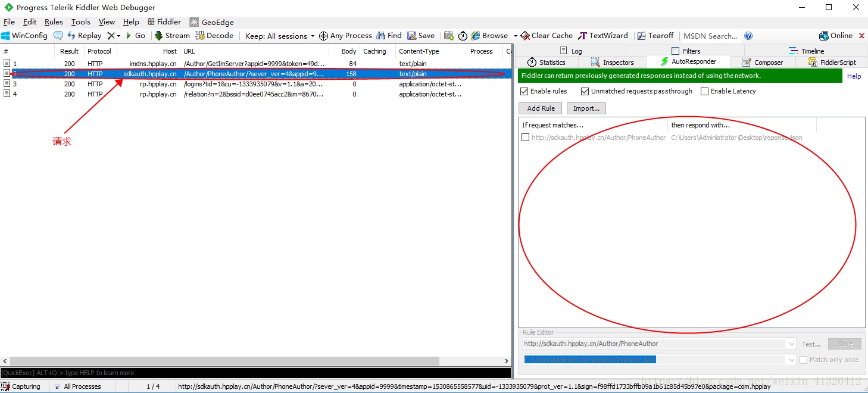Click the Test... link
The image size is (868, 393).
[x=811, y=344]
